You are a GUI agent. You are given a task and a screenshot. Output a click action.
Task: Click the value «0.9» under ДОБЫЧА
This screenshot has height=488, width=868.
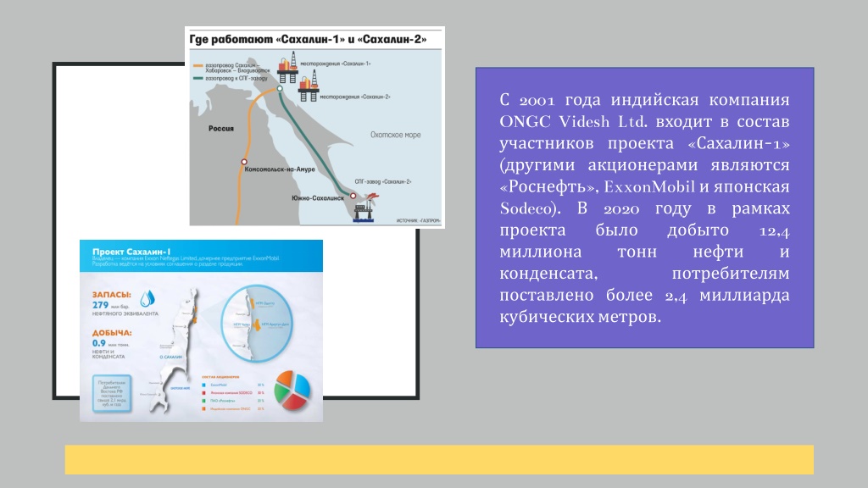click(x=98, y=343)
